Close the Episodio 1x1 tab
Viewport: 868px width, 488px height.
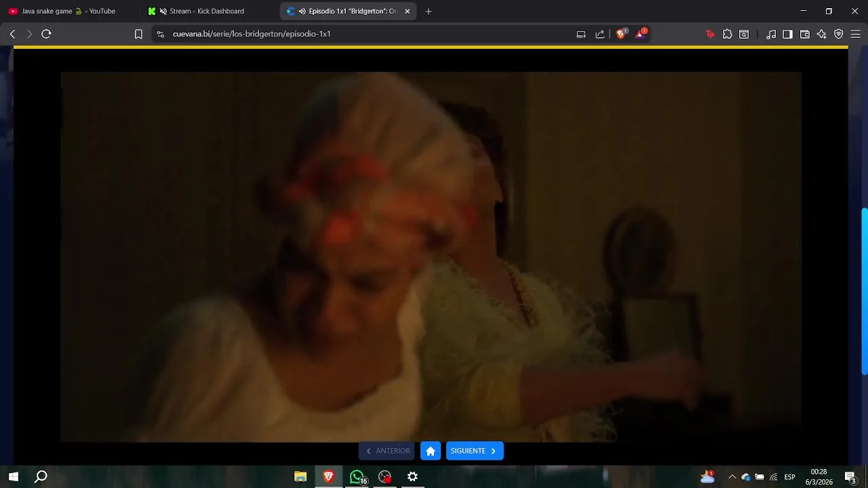click(407, 11)
